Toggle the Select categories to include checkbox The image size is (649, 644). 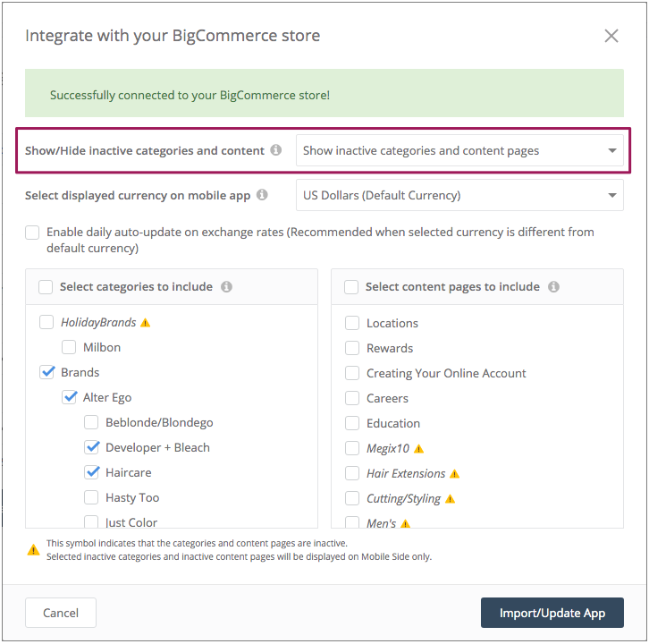coord(46,287)
